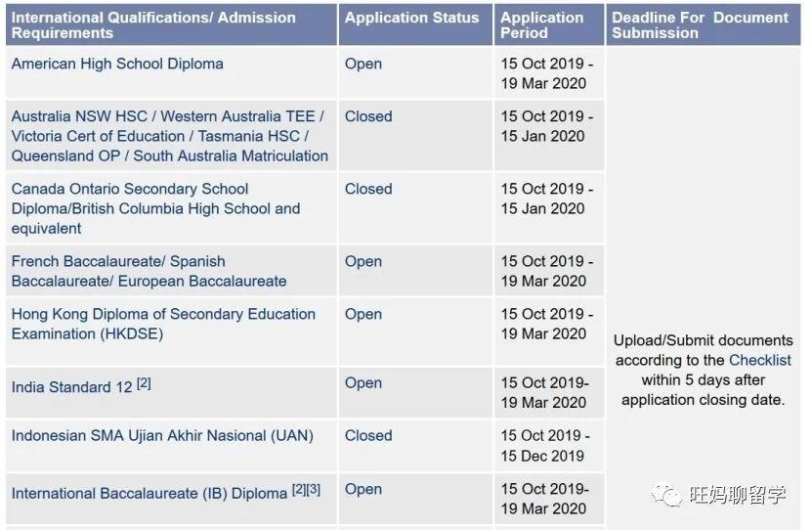812x530 pixels.
Task: Click Open status for American High School Diploma
Action: [x=363, y=64]
